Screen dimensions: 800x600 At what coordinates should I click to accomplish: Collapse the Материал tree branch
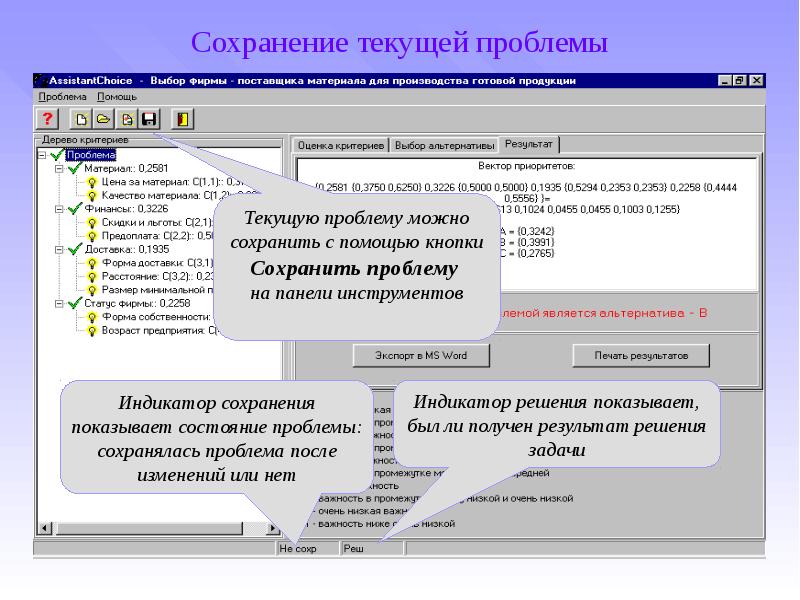click(x=59, y=168)
